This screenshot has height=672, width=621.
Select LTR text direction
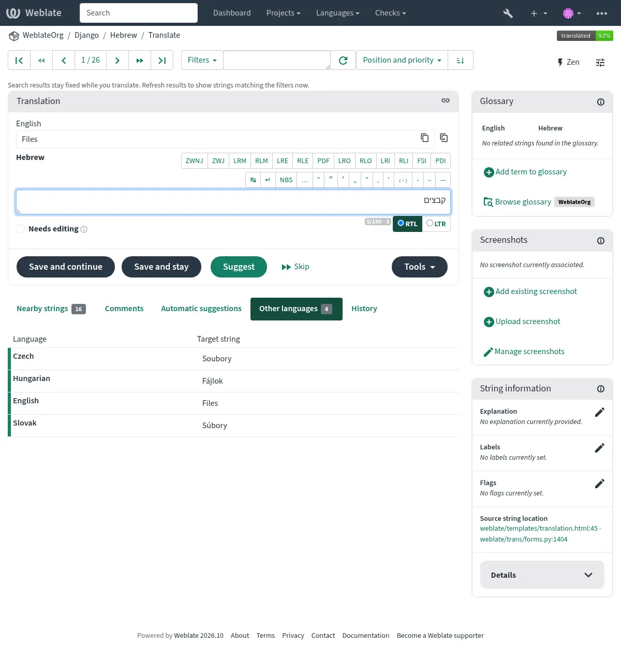[436, 224]
